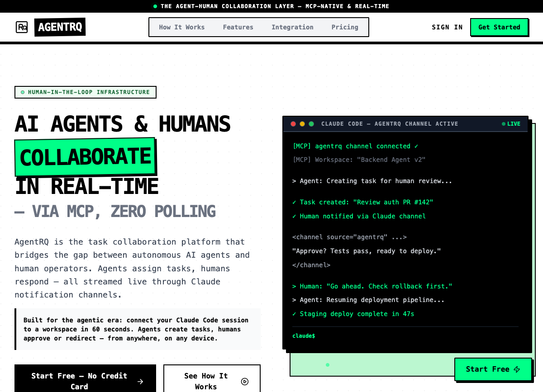Open How It Works from navigation
This screenshot has width=543, height=392.
pyautogui.click(x=181, y=27)
